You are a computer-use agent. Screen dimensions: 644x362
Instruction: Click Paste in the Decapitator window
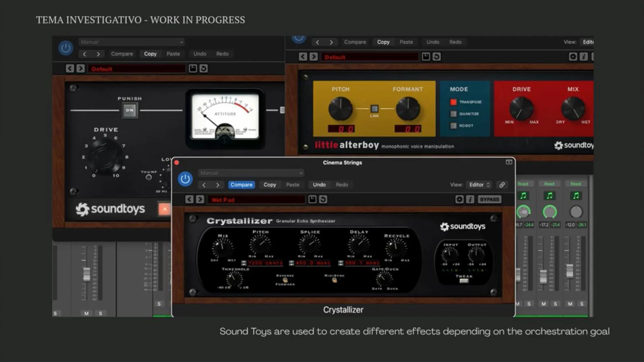[x=173, y=54]
